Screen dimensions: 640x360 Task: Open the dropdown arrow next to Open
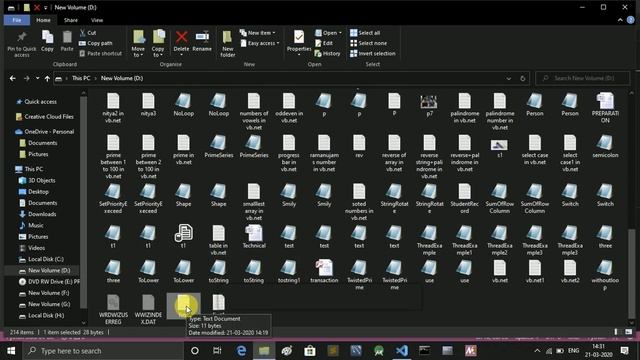click(340, 33)
